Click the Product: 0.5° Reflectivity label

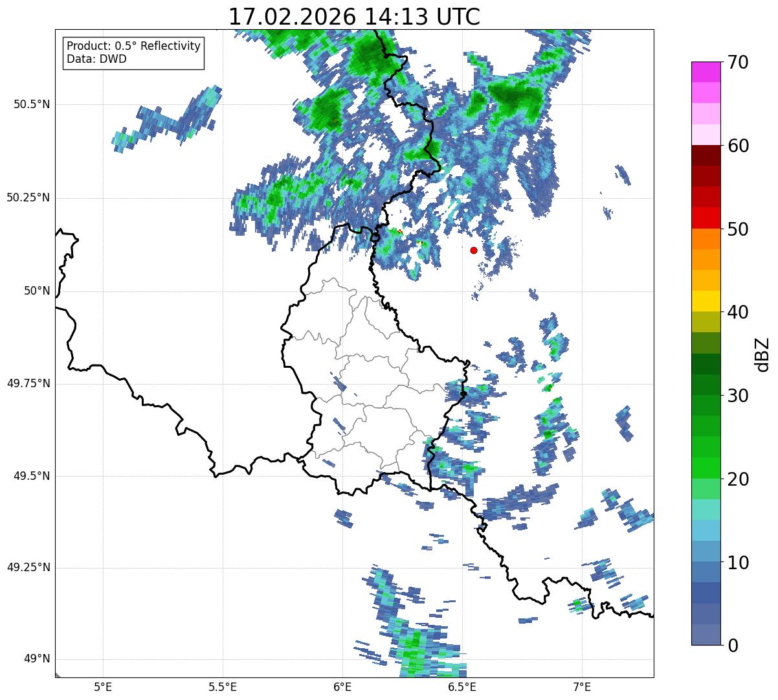click(x=134, y=46)
